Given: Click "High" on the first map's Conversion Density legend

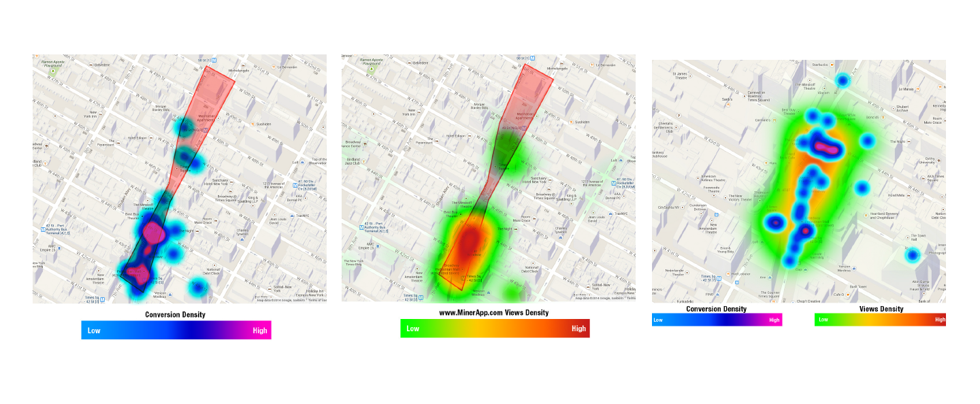Looking at the screenshot, I should click(260, 331).
